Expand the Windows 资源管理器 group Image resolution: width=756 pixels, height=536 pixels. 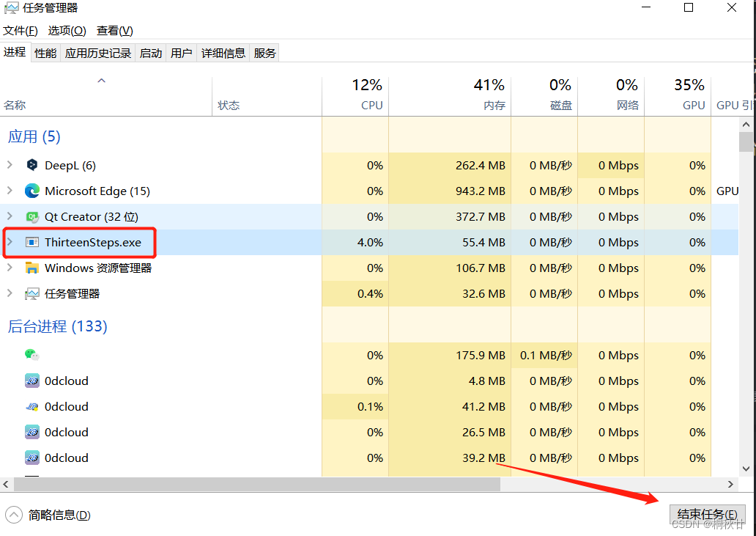pos(10,268)
